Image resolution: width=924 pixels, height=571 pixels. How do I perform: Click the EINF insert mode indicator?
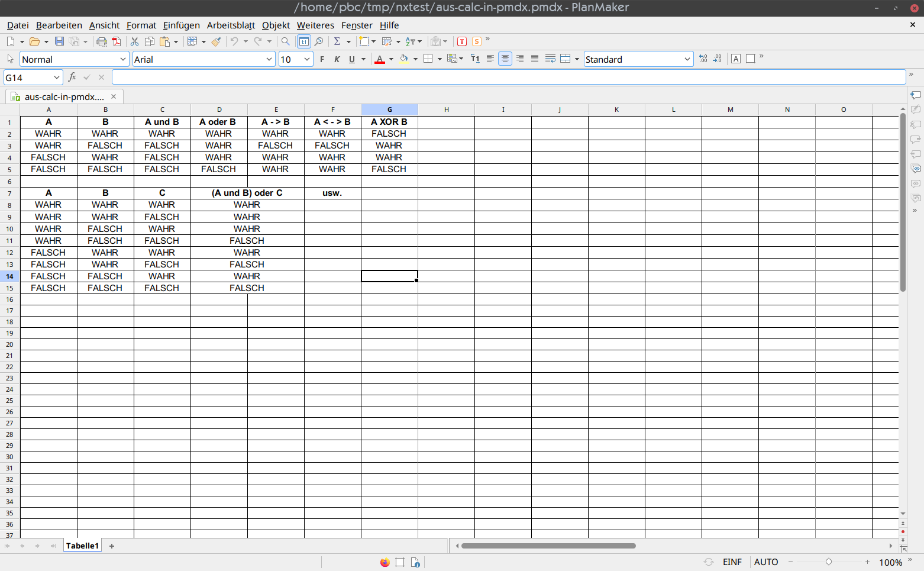732,562
